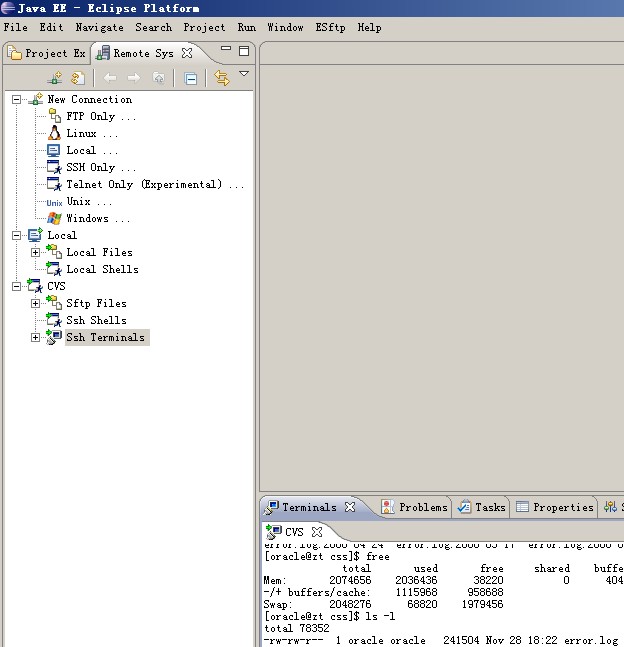
Task: Click the 'total 78352' terminal line
Action: [297, 628]
